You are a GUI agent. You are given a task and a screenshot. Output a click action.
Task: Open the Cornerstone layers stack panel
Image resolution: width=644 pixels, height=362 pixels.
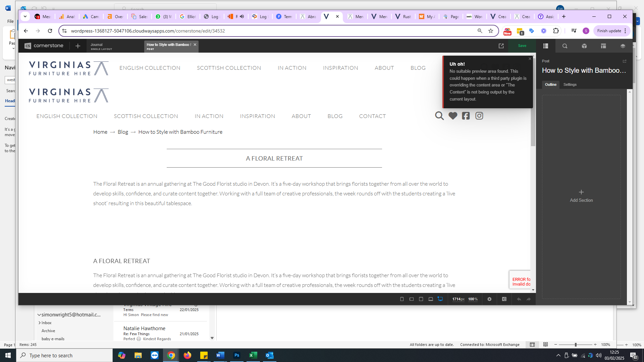tap(623, 46)
